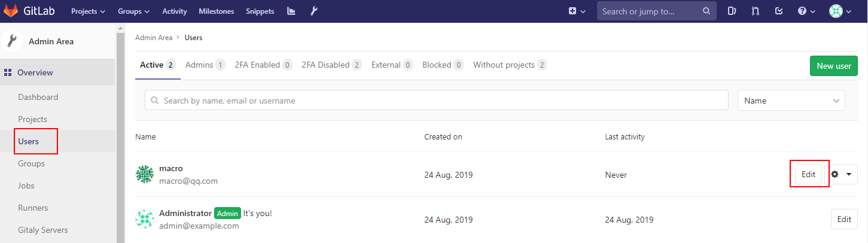Click the Admin Area wrench icon in navbar
The width and height of the screenshot is (868, 243).
[313, 11]
